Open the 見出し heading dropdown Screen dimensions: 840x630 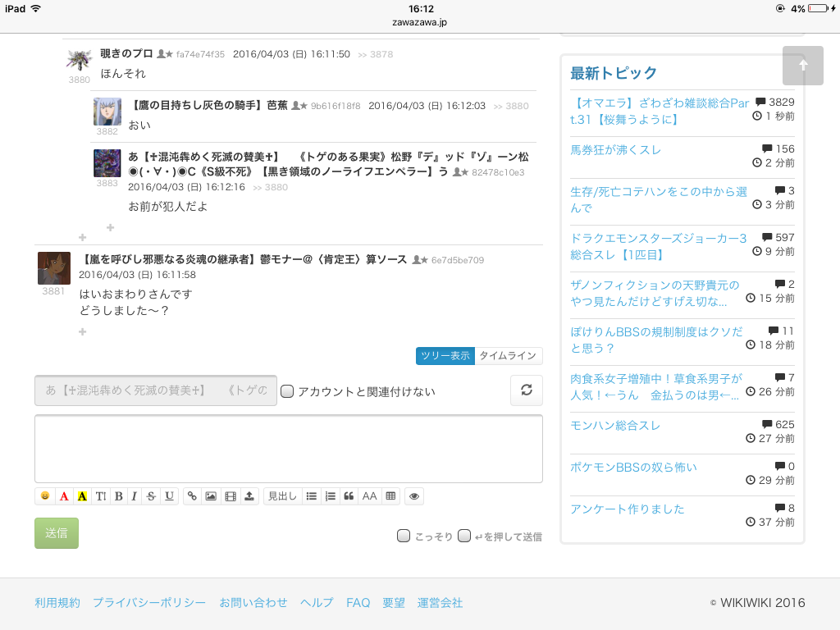tap(283, 496)
